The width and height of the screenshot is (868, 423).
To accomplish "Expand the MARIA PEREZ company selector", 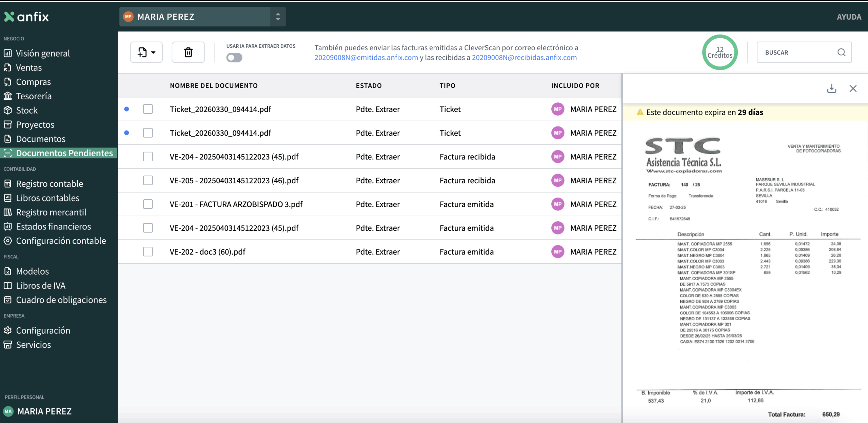I will click(278, 17).
